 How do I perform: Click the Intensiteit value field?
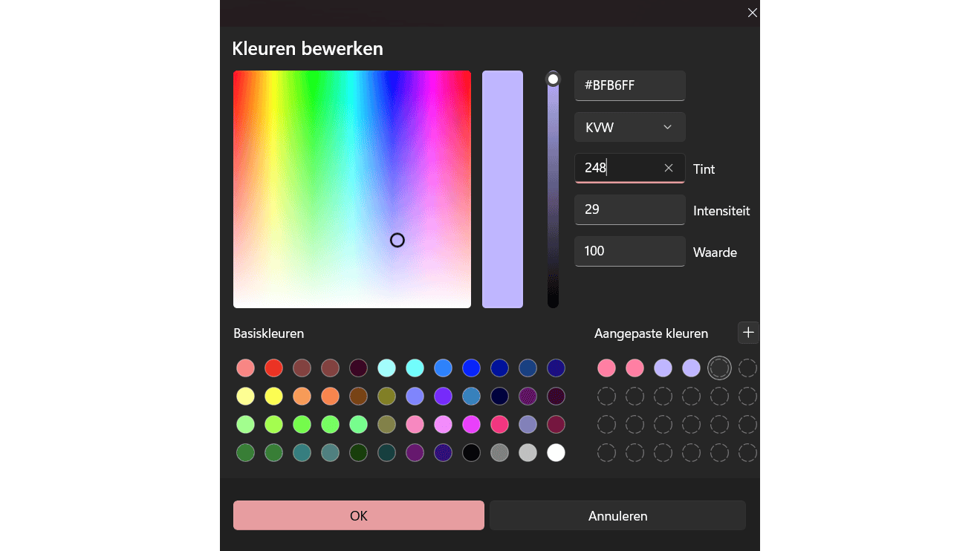point(629,209)
